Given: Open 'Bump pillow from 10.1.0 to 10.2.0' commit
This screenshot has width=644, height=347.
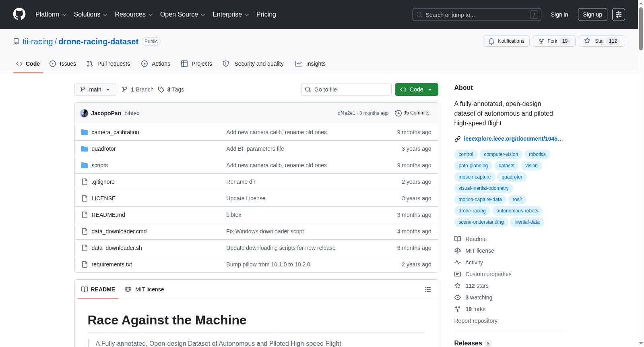Looking at the screenshot, I should 268,264.
